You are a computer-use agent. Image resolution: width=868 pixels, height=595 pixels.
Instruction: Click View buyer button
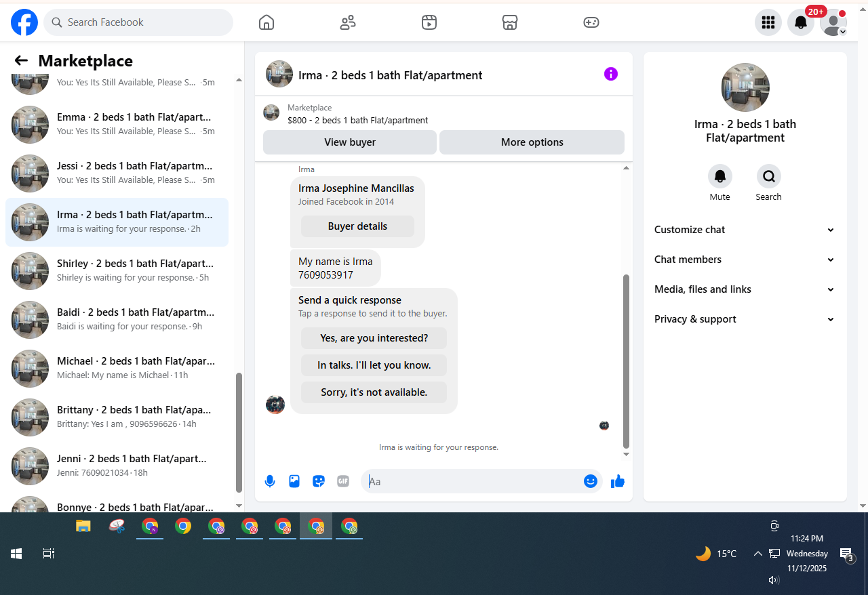(350, 142)
